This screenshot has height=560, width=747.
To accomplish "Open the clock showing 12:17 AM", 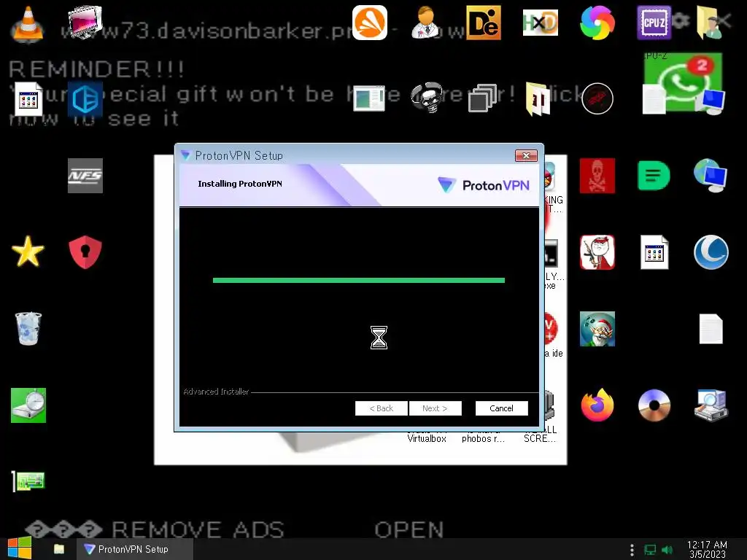I will [707, 549].
